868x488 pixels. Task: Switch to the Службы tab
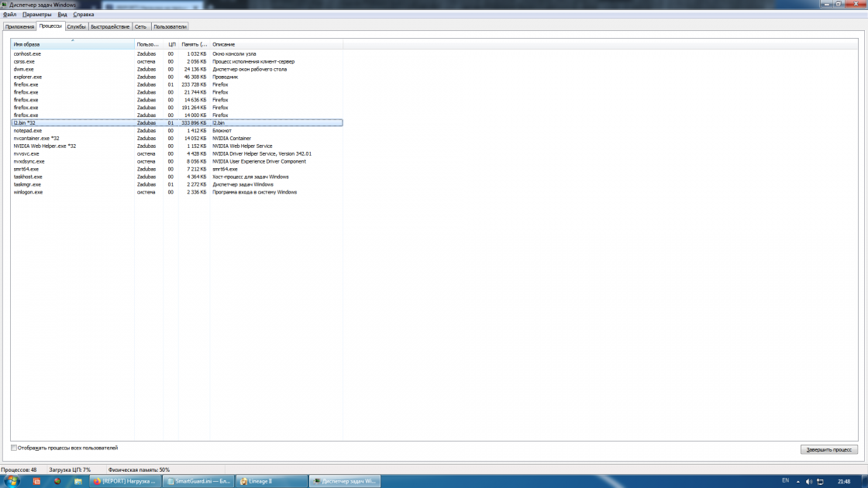(76, 26)
